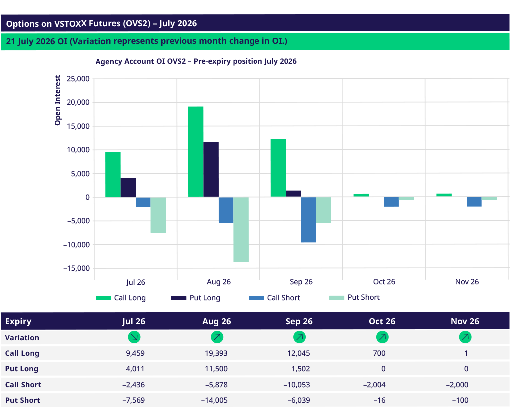Click the Open Interest y-axis title
The width and height of the screenshot is (511, 420).
(58, 100)
